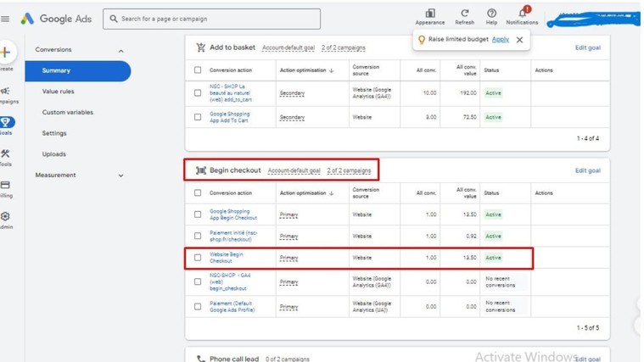Open the Campaigns sidebar icon
This screenshot has height=362, width=644.
tap(5, 91)
